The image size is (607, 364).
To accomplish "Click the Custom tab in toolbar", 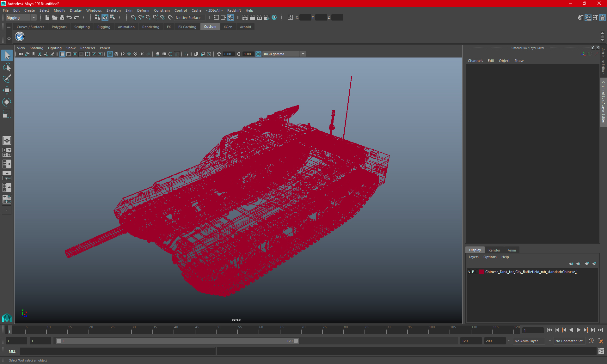I will (x=210, y=27).
